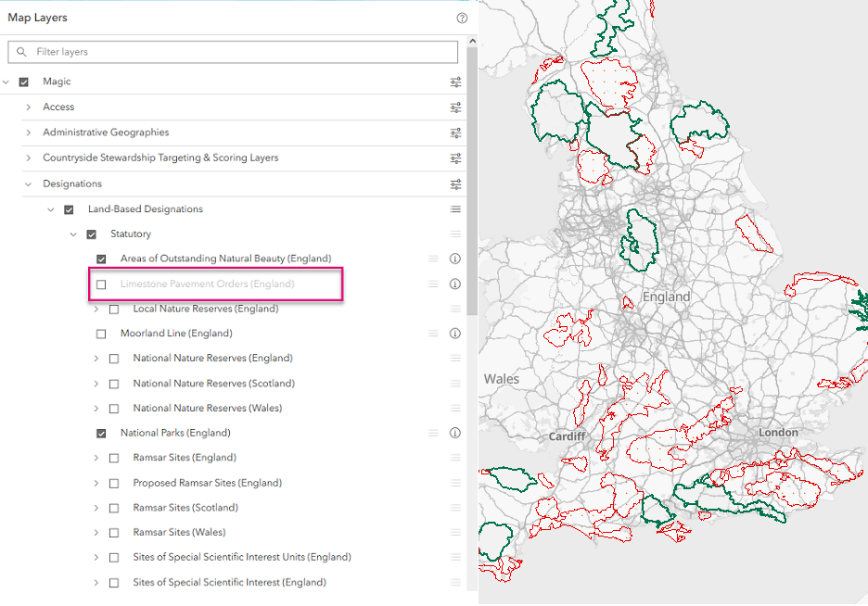The height and width of the screenshot is (606, 868).
Task: Click the Cardiff label on the map
Action: pos(567,436)
